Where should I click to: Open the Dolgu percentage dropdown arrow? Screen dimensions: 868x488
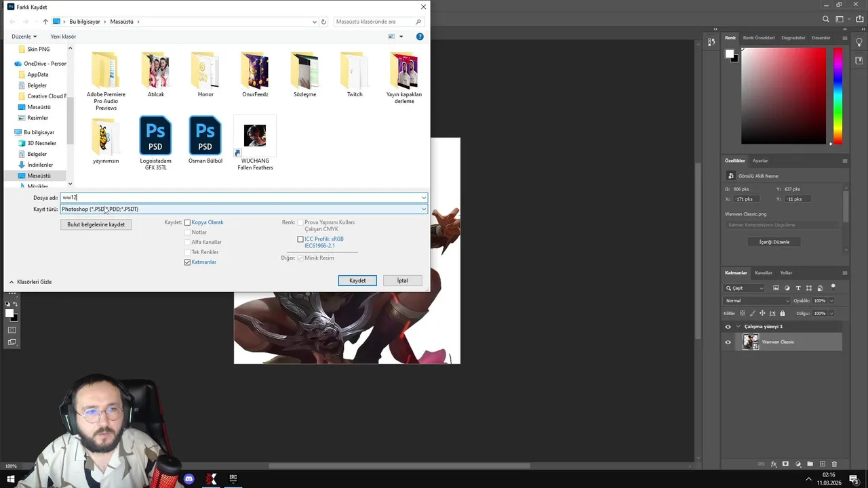coord(831,313)
